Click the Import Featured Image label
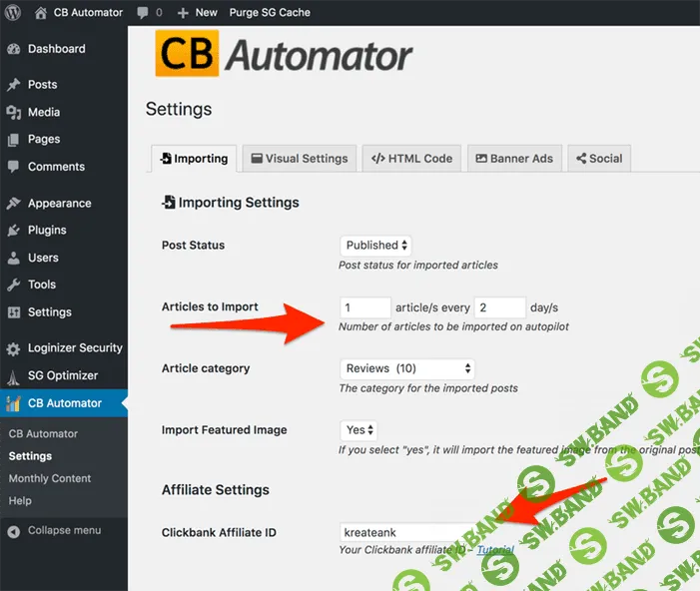Image resolution: width=700 pixels, height=591 pixels. (x=224, y=430)
